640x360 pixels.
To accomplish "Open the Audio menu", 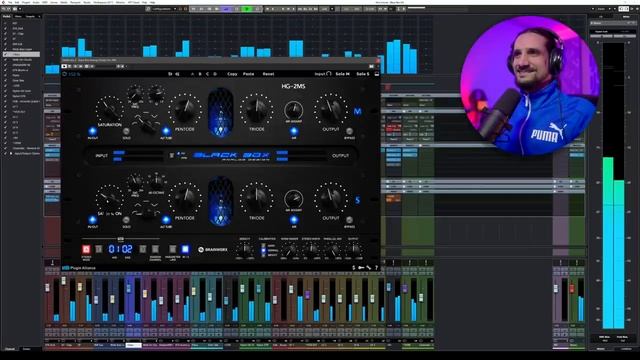I will click(36, 2).
